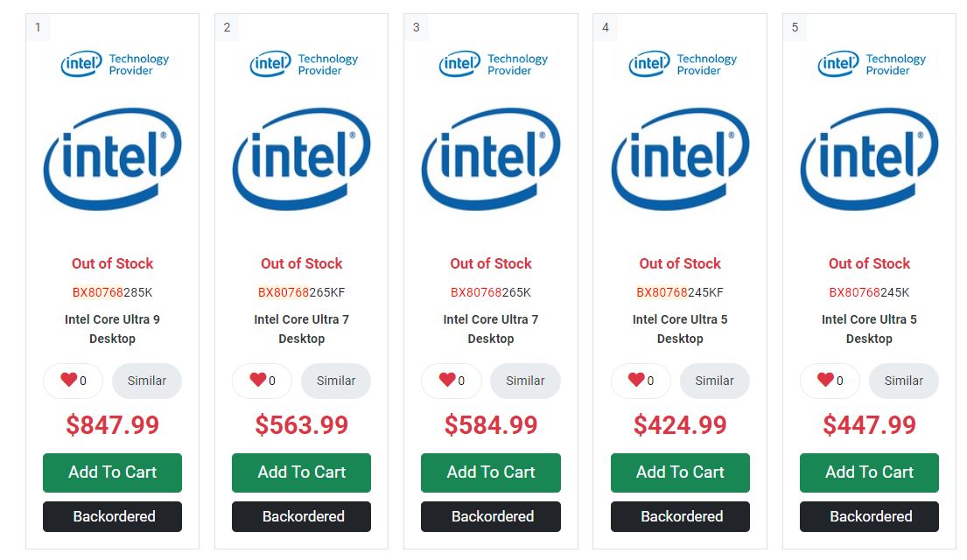The width and height of the screenshot is (967, 560).
Task: Click the heart icon on the BX80768285K card
Action: (69, 380)
